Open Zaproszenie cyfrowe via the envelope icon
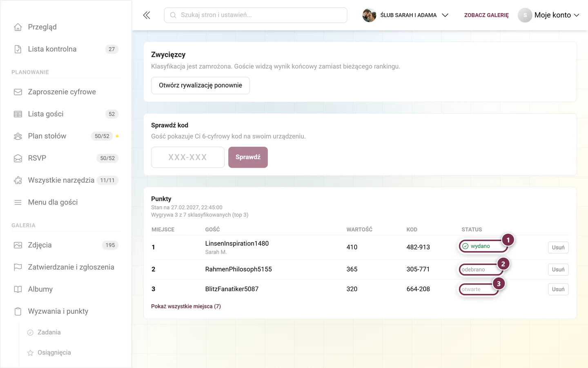This screenshot has height=368, width=588. 18,92
